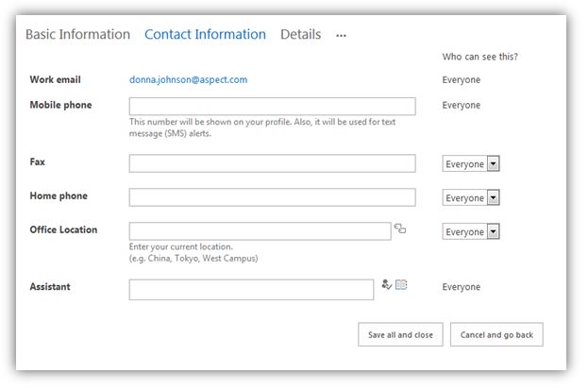Focus the Home phone input field
Screen dimensions: 588x390
(272, 197)
